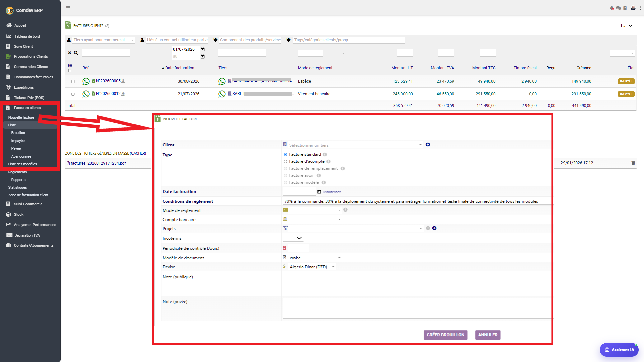Open factures_20260129171234.pdf file link

tap(98, 163)
